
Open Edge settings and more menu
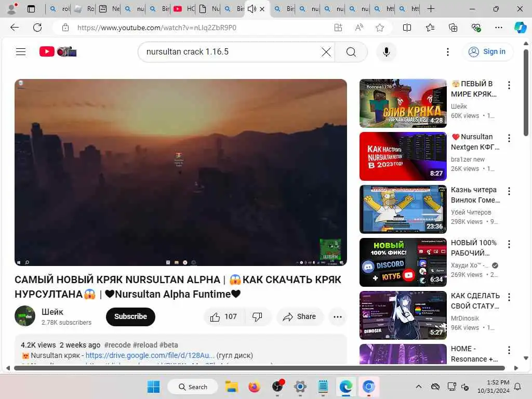pyautogui.click(x=498, y=28)
